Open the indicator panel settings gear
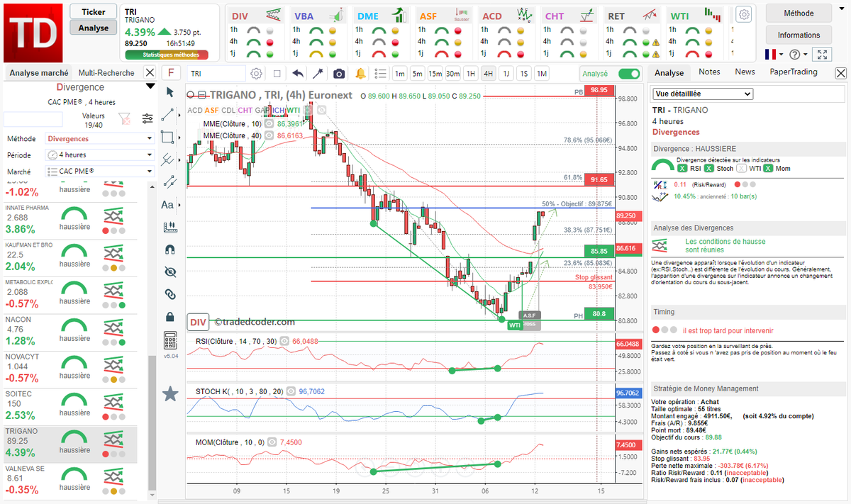The height and width of the screenshot is (504, 851). (x=743, y=14)
